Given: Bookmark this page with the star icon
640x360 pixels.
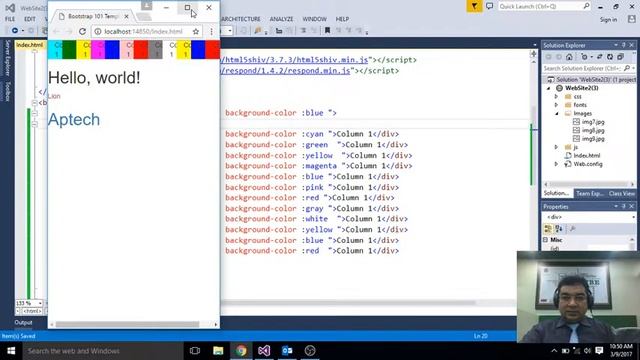Looking at the screenshot, I should tap(196, 31).
